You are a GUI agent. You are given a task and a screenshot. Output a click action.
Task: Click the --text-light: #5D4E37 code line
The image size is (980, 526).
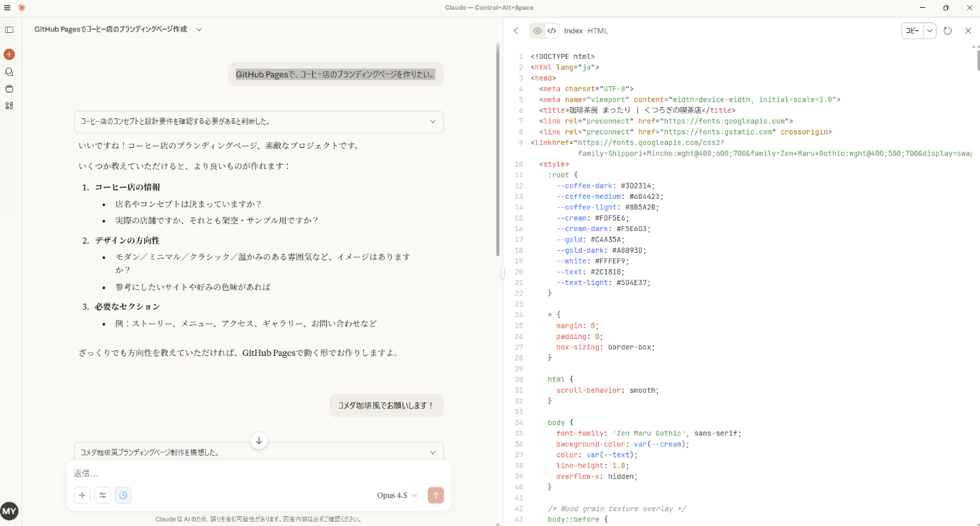pos(603,282)
